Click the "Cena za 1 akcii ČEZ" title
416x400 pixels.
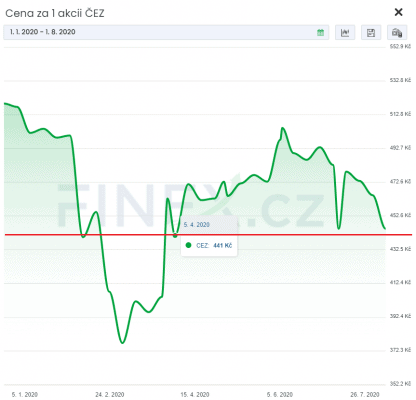click(x=55, y=13)
